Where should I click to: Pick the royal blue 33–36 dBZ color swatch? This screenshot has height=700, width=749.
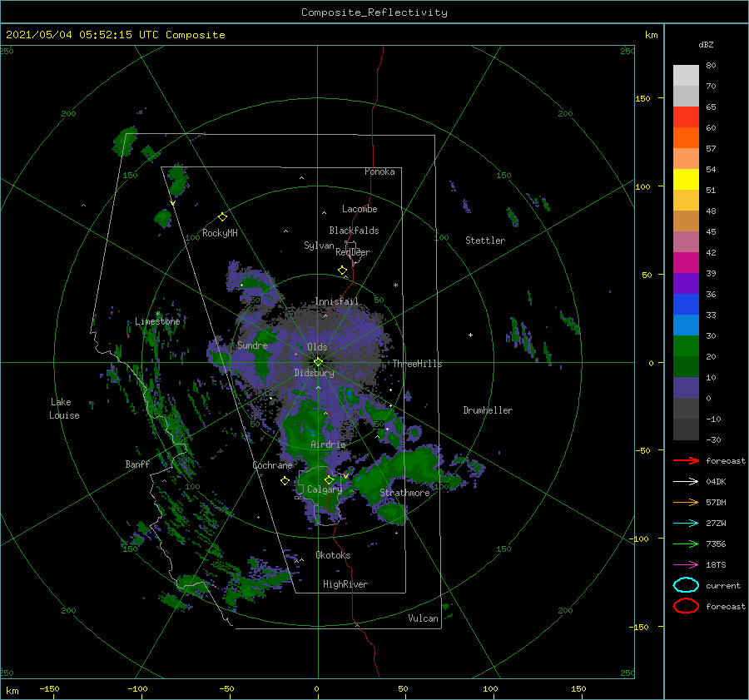click(x=686, y=305)
